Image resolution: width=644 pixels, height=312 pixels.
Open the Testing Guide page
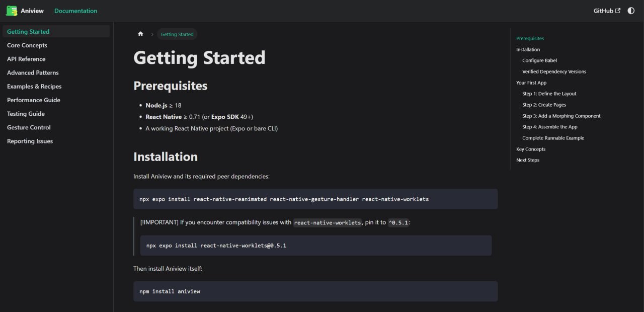click(x=26, y=114)
